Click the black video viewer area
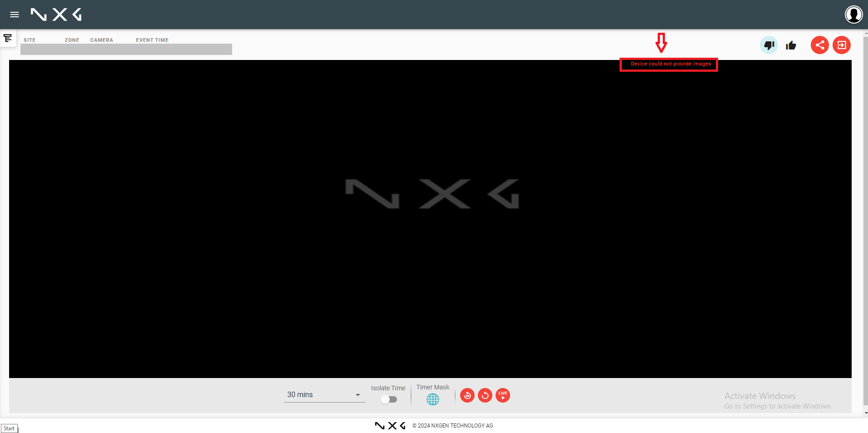Image resolution: width=868 pixels, height=433 pixels. 430,219
